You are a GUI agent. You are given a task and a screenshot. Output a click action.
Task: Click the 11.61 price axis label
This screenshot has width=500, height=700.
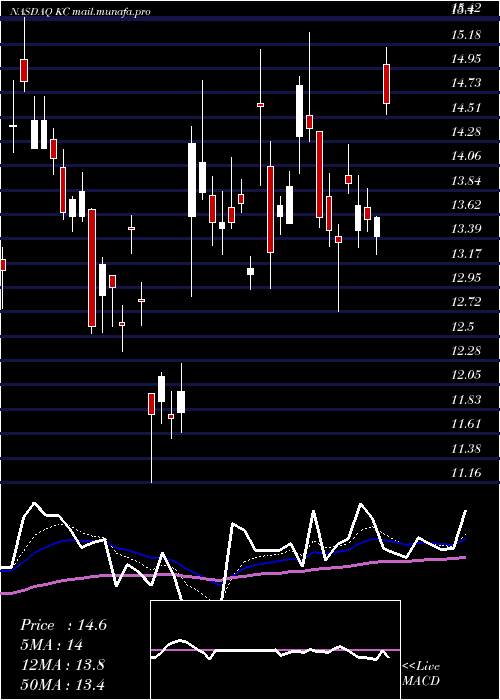(x=467, y=424)
